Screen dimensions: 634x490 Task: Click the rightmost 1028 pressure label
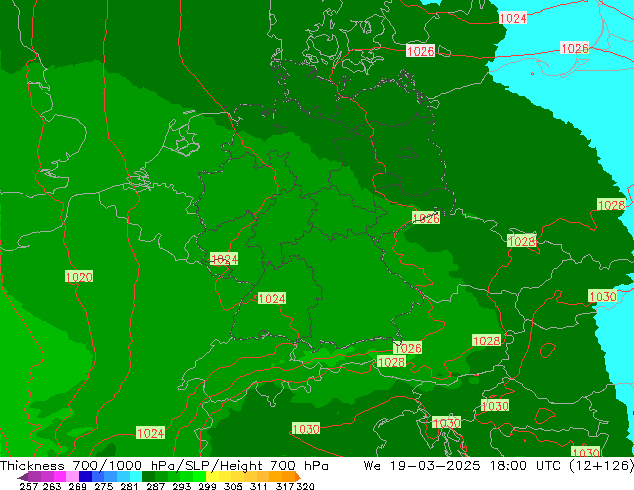pos(611,205)
